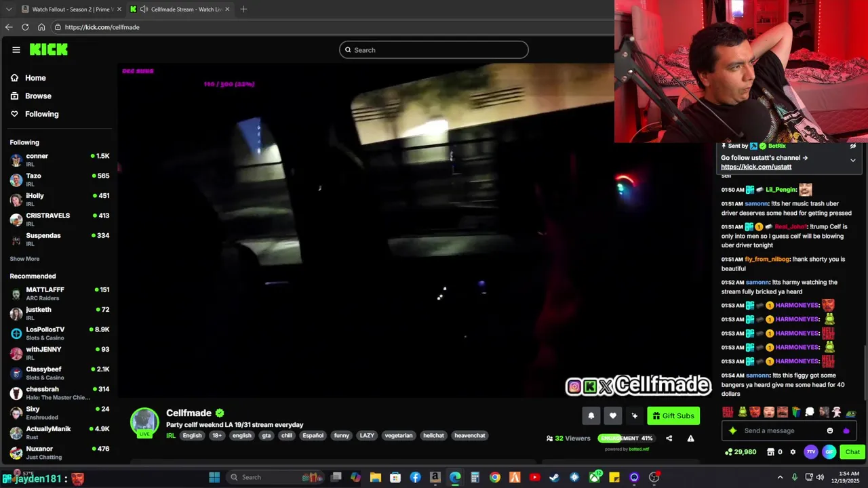Open the Kick hamburger menu

(x=16, y=49)
